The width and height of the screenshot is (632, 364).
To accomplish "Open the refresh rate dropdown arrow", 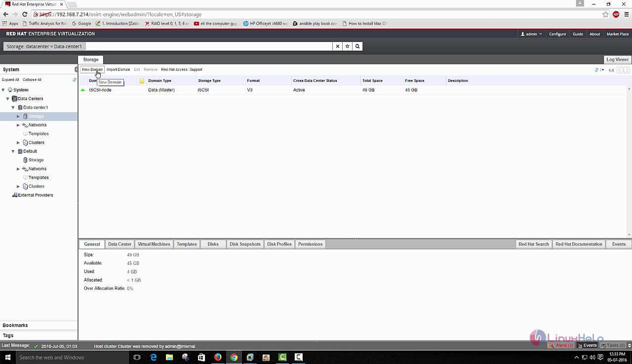I will pyautogui.click(x=602, y=70).
